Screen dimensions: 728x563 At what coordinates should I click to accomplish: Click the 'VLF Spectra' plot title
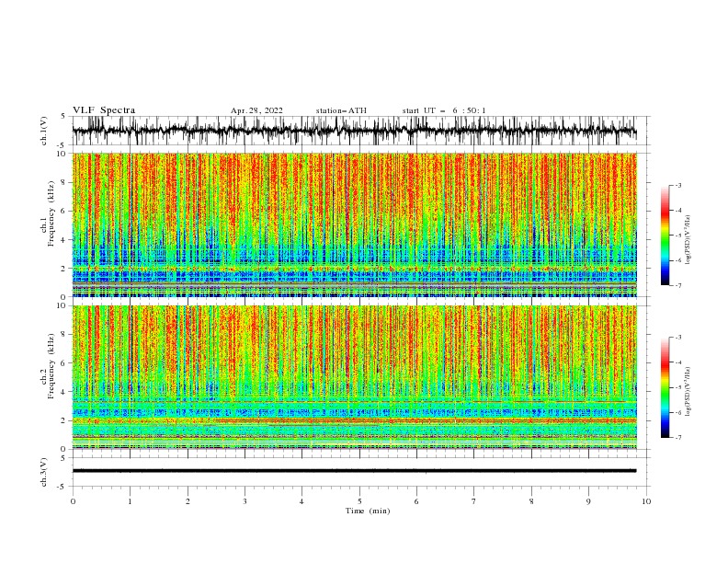pyautogui.click(x=104, y=110)
